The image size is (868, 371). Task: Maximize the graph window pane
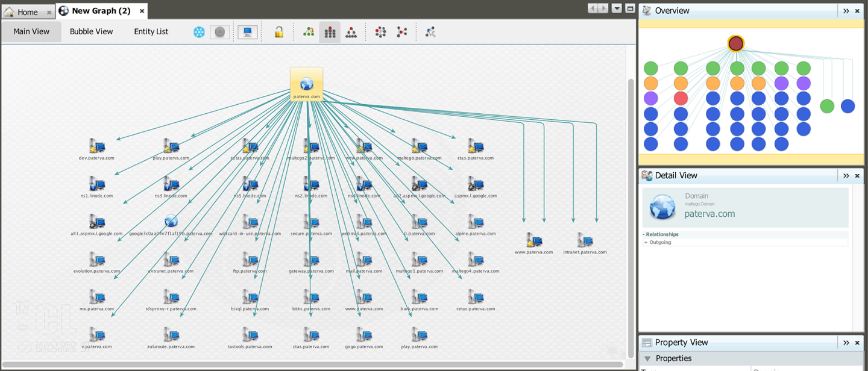(x=630, y=8)
